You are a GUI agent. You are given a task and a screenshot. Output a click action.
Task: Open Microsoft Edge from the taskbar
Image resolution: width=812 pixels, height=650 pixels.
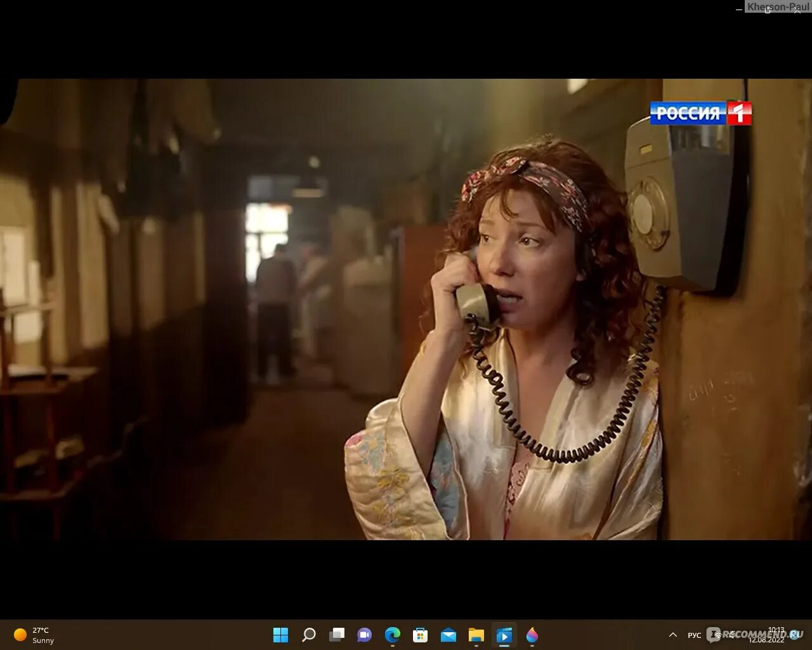393,635
